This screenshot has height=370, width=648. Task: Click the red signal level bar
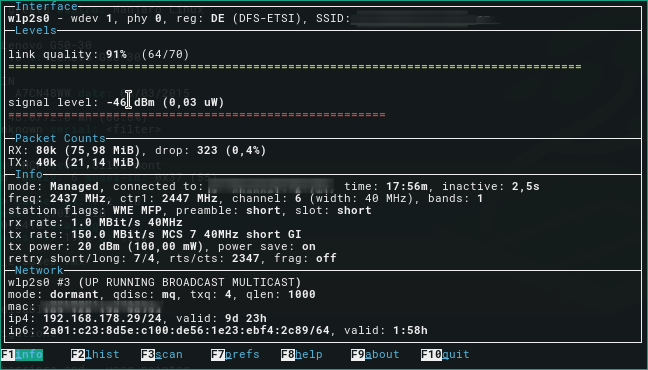[x=197, y=115]
